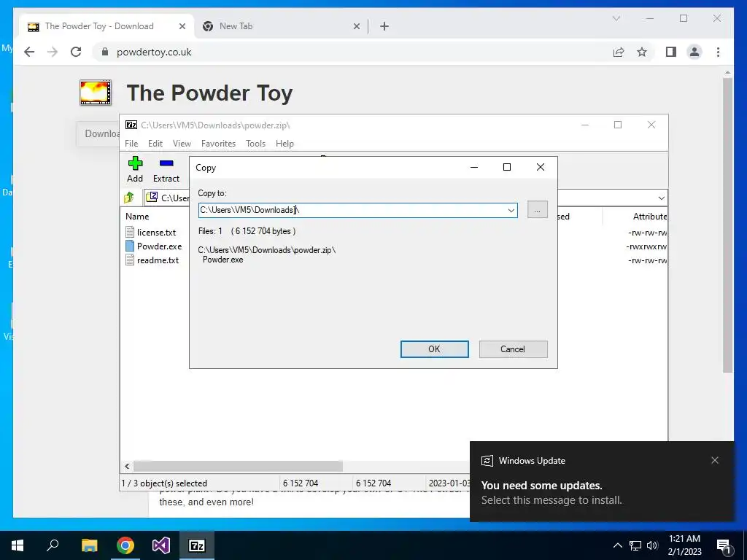Expand the Copy to path dropdown

click(x=511, y=210)
